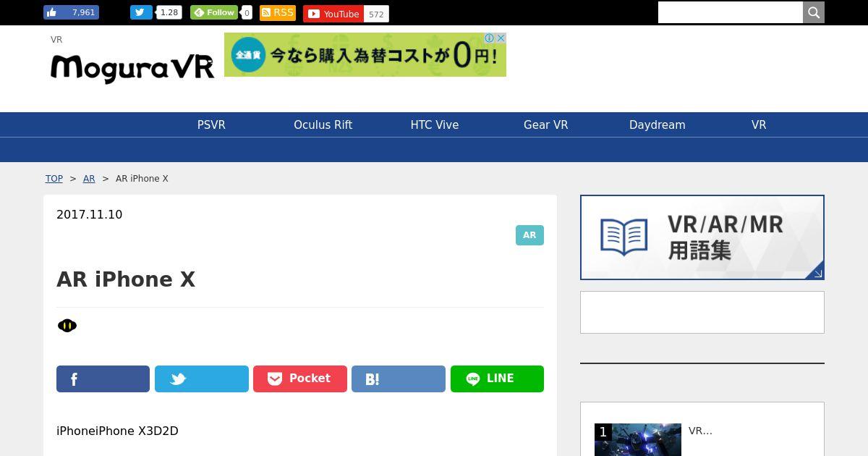
Task: Click the Facebook like button showing 7,961
Action: tap(71, 12)
